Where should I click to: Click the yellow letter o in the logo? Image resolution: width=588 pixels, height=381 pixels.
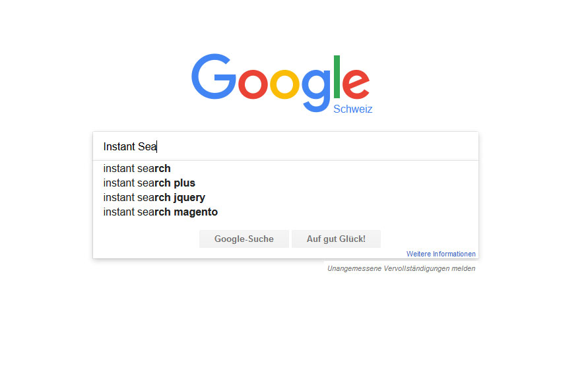(284, 84)
